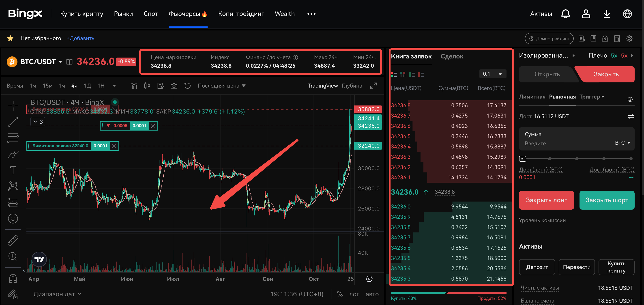644x305 pixels.
Task: Click the reset chart refresh icon
Action: point(187,86)
